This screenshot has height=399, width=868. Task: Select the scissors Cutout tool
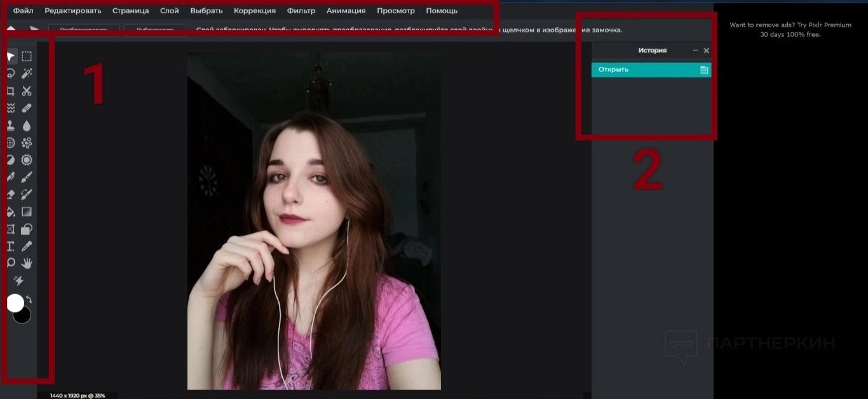pyautogui.click(x=27, y=91)
